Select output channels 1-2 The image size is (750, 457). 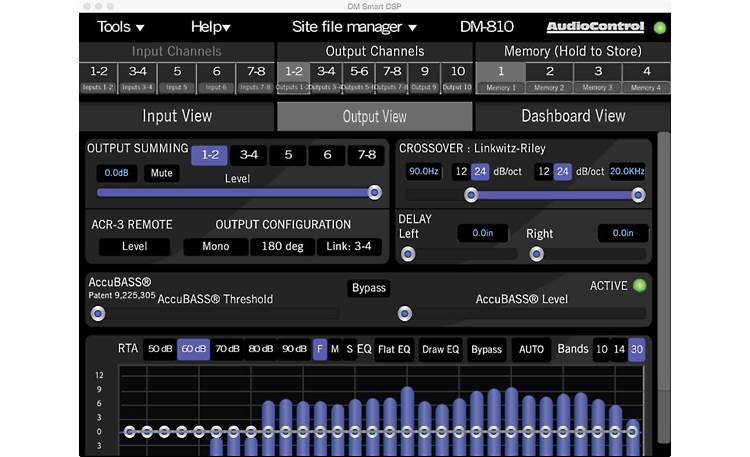(x=294, y=78)
